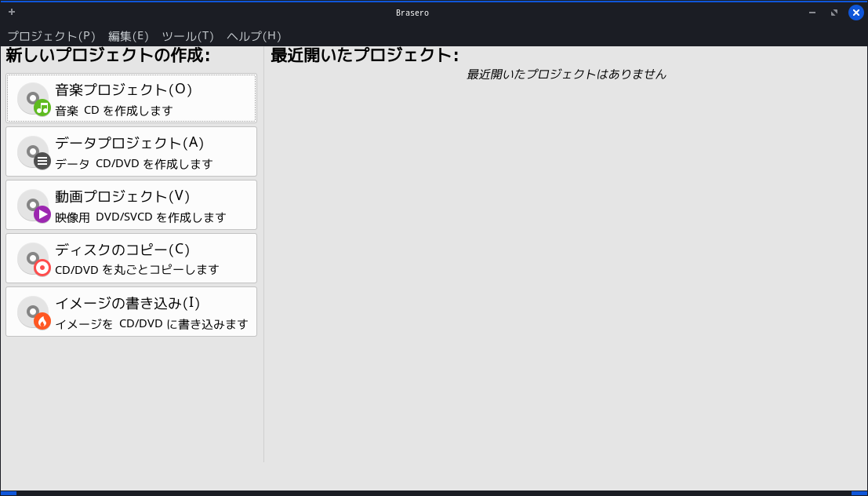The width and height of the screenshot is (868, 496).
Task: Click the plus icon in title bar
Action: point(12,12)
